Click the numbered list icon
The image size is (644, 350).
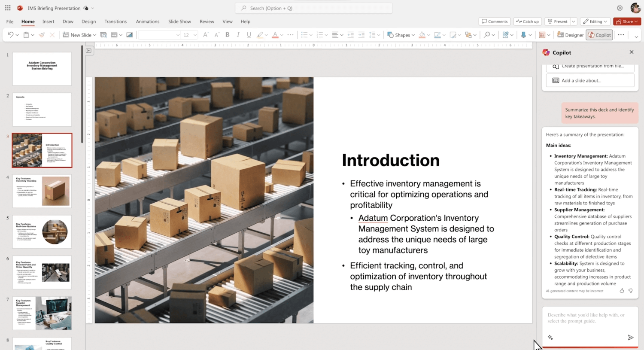click(319, 35)
